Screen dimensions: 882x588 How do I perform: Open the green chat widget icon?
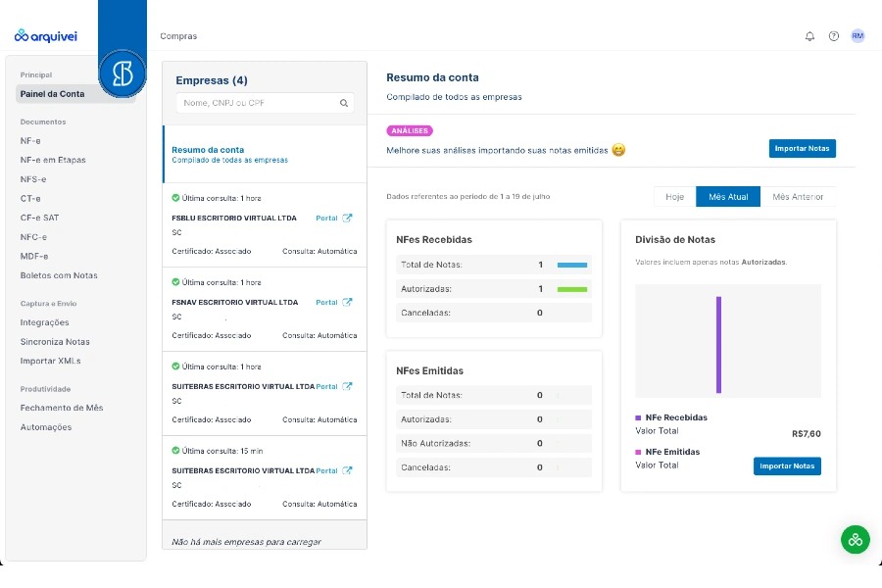pos(855,540)
